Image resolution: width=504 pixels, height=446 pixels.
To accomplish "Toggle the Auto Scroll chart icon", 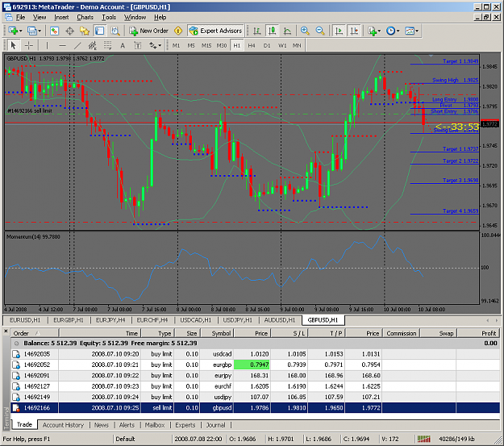I will click(x=339, y=31).
